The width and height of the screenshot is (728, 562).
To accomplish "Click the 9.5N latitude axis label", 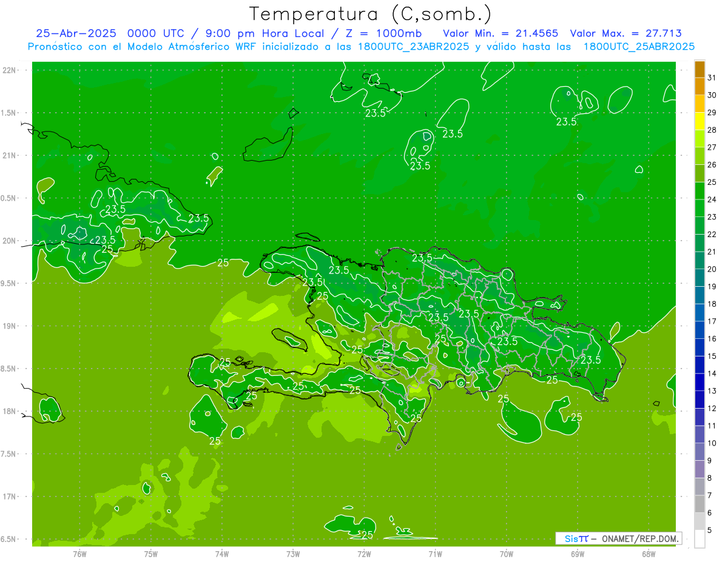I will coord(9,284).
